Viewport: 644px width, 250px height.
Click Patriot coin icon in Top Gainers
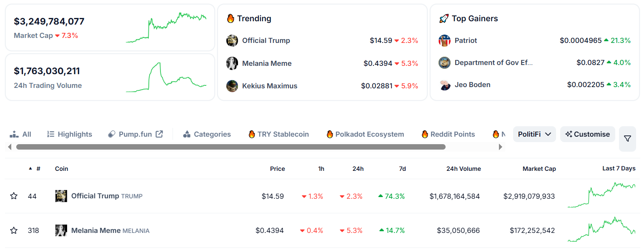(x=445, y=40)
